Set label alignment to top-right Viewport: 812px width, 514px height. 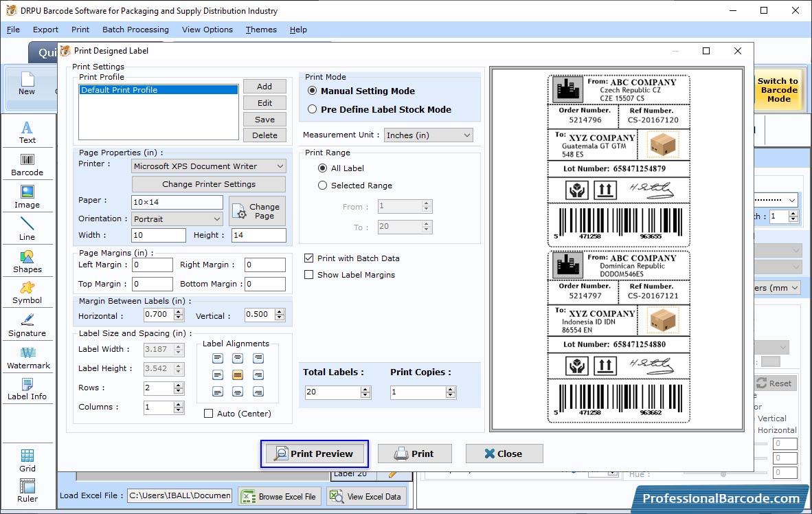point(258,358)
